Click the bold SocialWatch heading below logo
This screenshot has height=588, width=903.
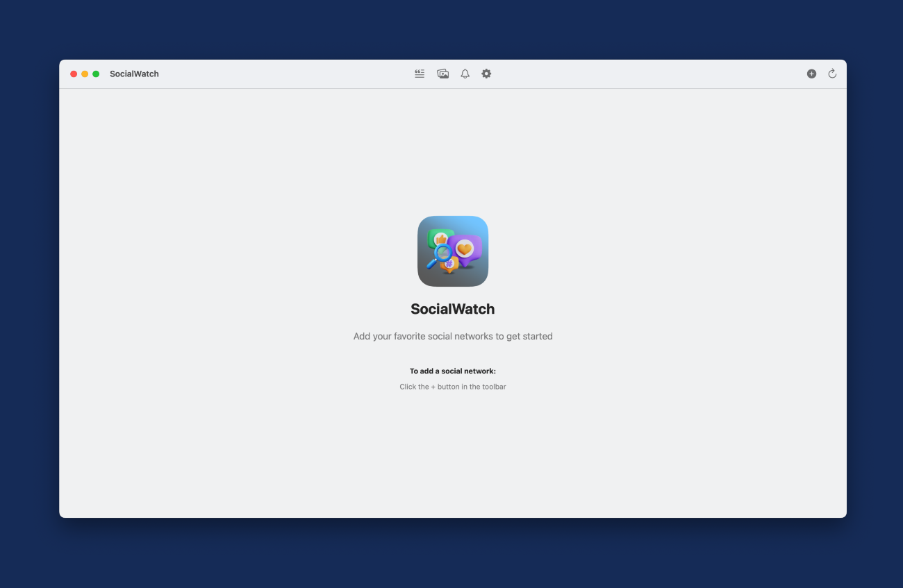[x=453, y=309]
